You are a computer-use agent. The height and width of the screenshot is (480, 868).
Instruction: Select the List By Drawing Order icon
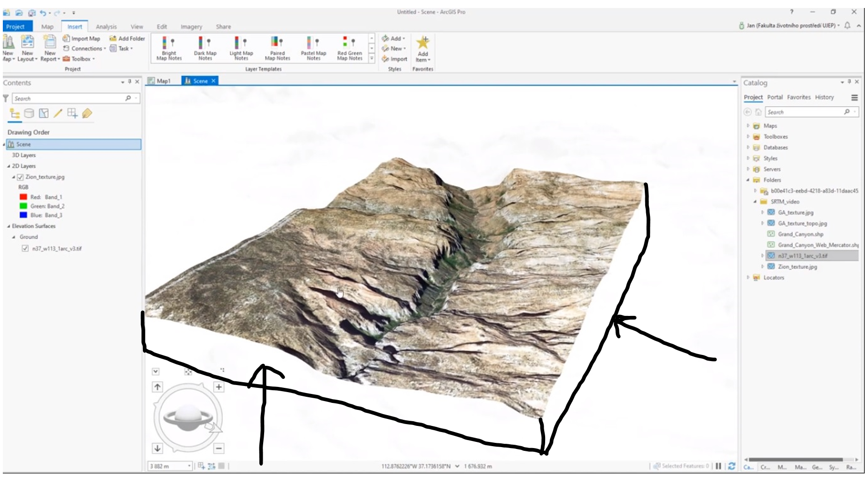point(14,113)
